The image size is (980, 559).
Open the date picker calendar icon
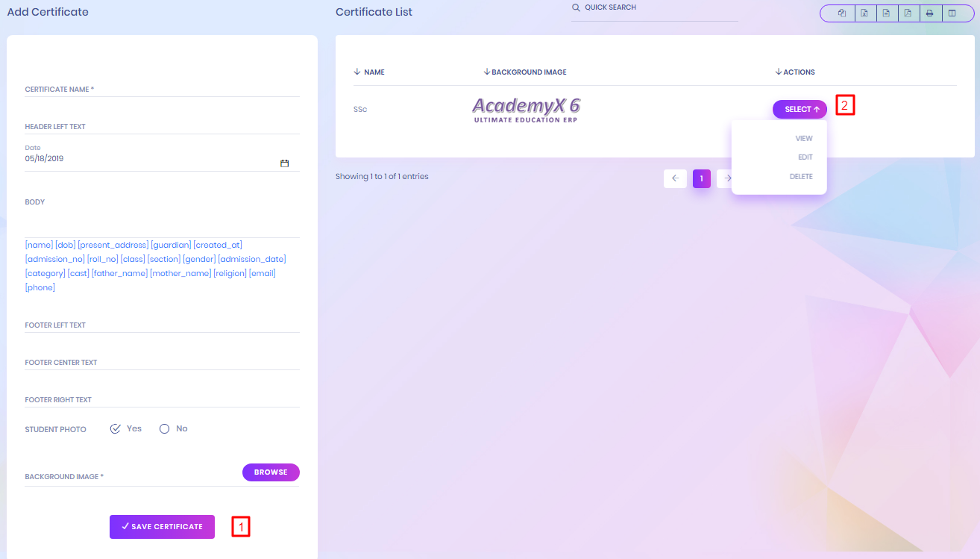coord(284,163)
